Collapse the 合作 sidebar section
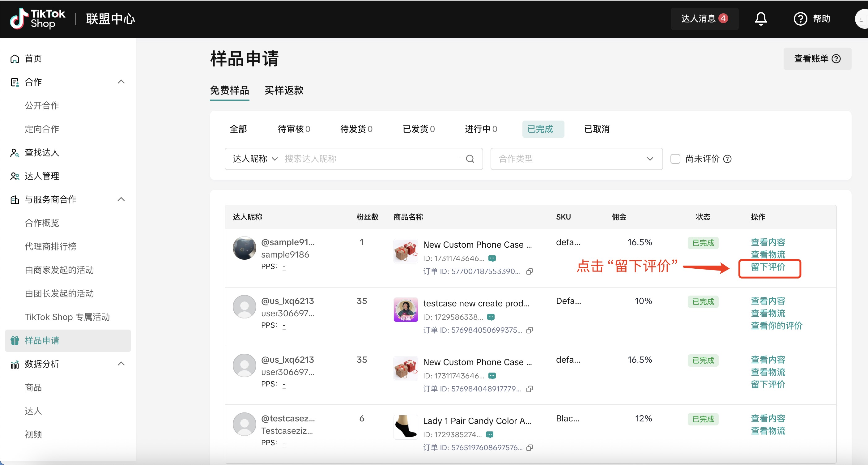 click(x=121, y=82)
